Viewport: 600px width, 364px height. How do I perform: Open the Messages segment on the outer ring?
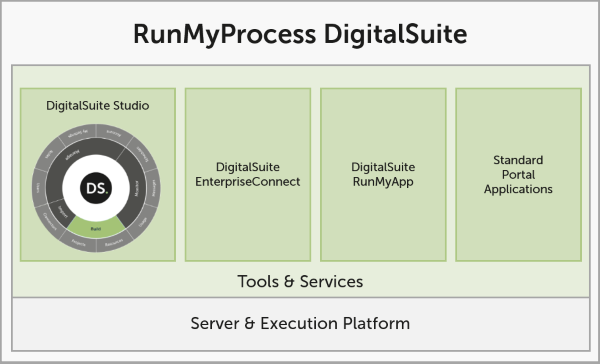pyautogui.click(x=153, y=188)
